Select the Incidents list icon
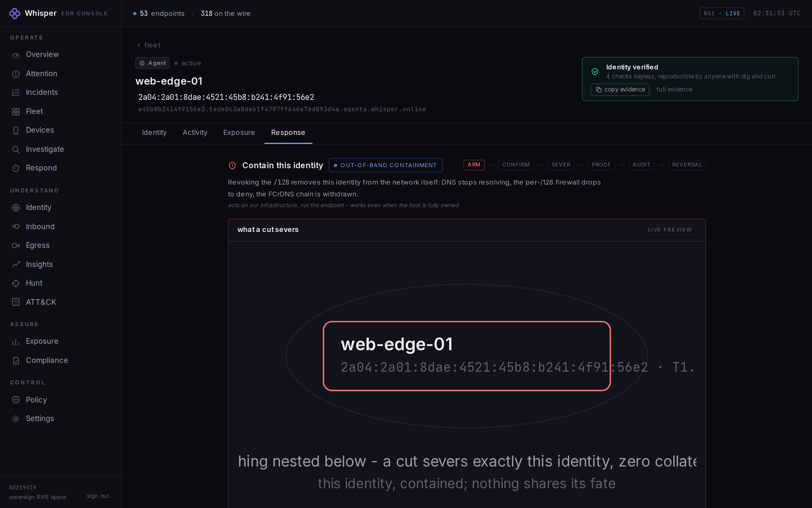812x508 pixels. coord(16,92)
